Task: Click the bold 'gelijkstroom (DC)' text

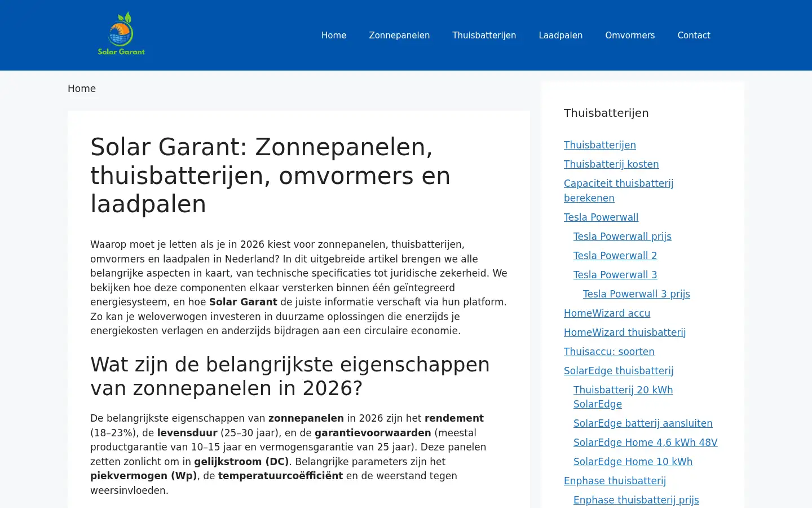Action: point(241,462)
